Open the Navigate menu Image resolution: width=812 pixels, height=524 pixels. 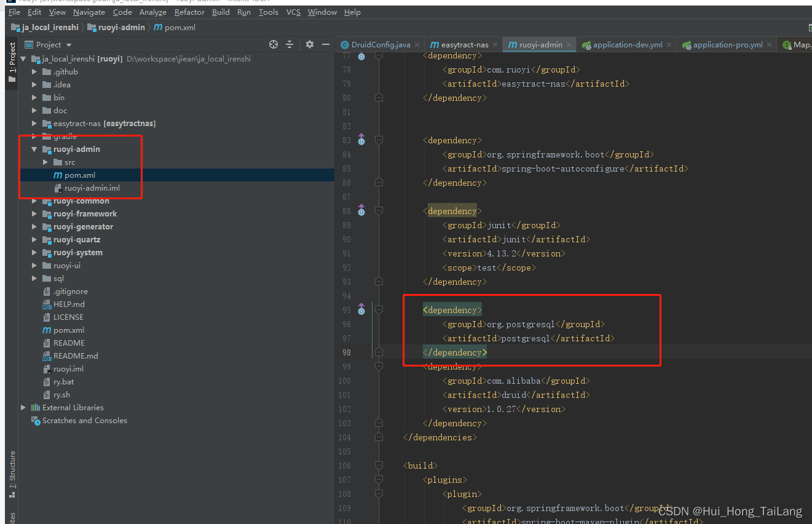[x=89, y=12]
